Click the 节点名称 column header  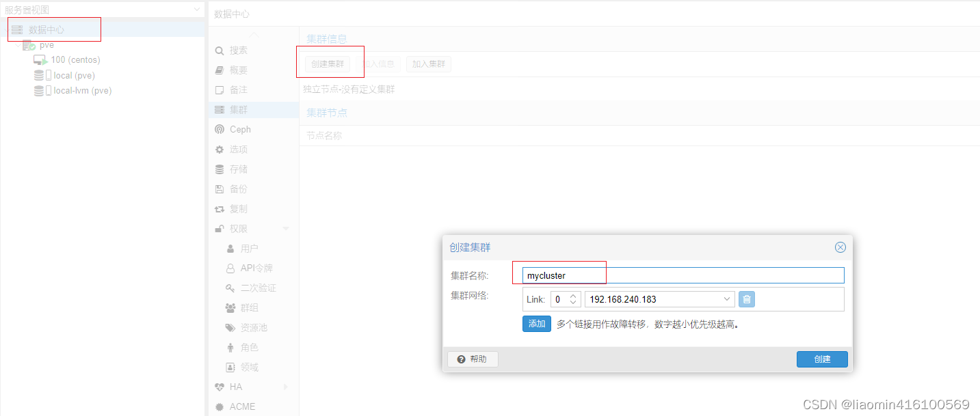point(324,136)
